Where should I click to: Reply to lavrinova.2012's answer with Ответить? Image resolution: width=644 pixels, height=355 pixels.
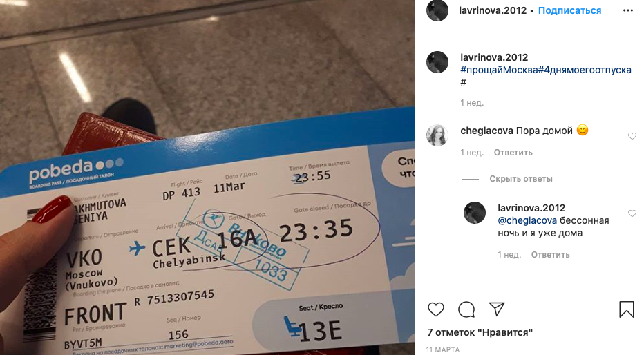coord(550,254)
